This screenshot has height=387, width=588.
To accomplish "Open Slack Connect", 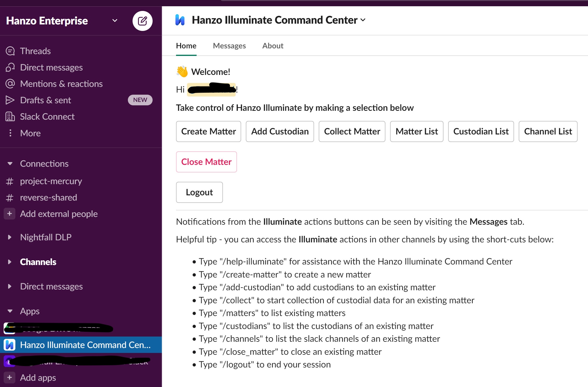I will pos(47,117).
